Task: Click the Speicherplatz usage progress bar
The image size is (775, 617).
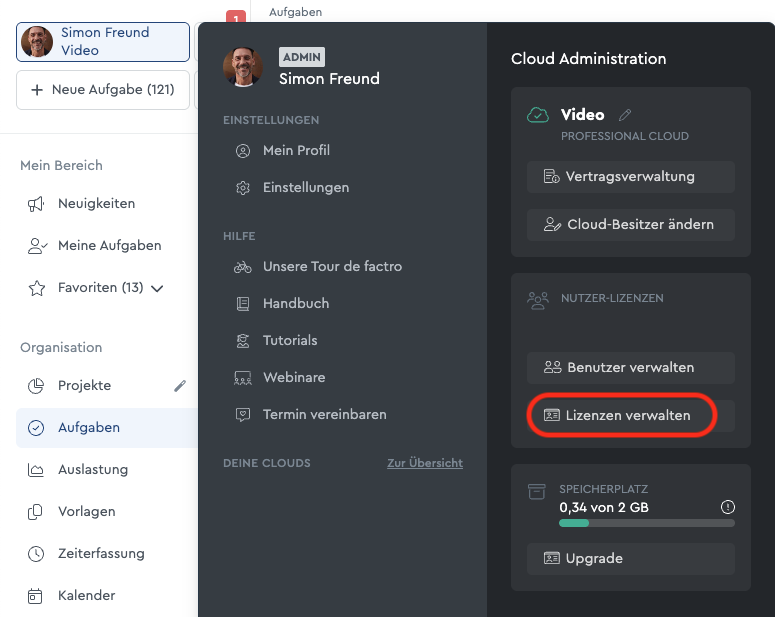Action: point(647,523)
